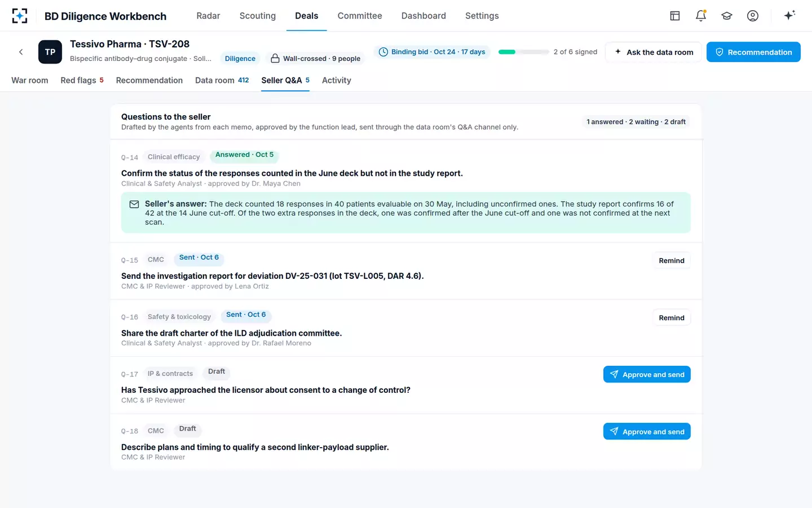812x508 pixels.
Task: Open the notifications bell
Action: (701, 16)
